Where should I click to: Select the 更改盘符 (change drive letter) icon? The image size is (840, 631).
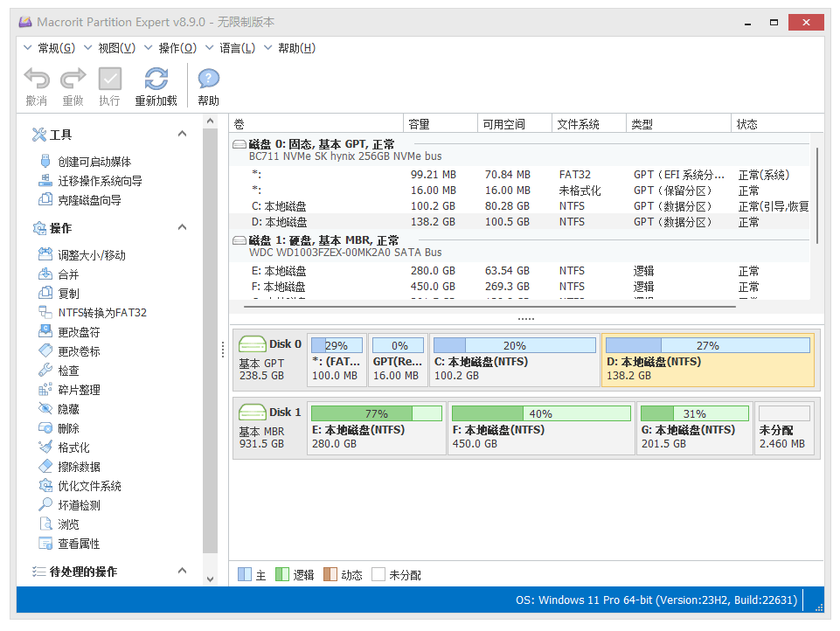click(x=77, y=331)
